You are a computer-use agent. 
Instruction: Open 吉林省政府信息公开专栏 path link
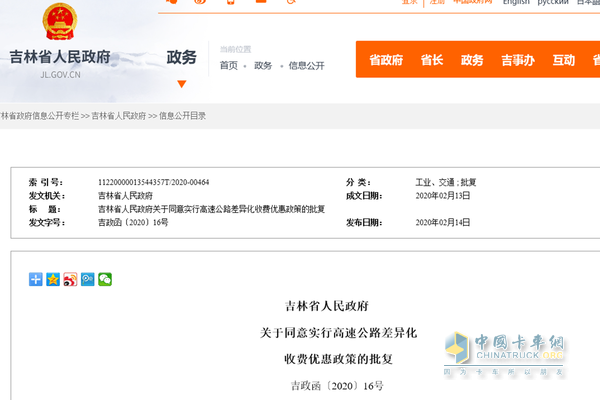(x=38, y=116)
